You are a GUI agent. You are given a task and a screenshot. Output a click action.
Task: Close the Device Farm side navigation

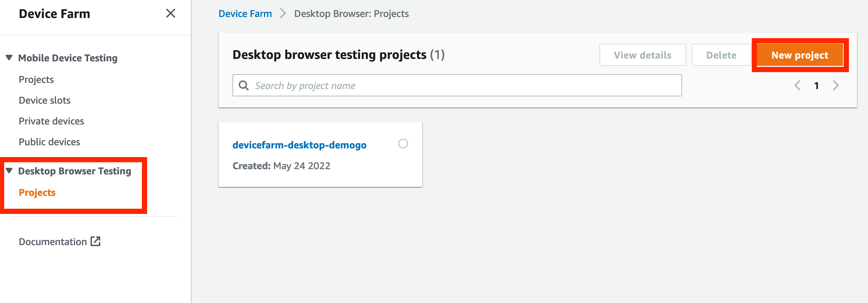click(170, 14)
